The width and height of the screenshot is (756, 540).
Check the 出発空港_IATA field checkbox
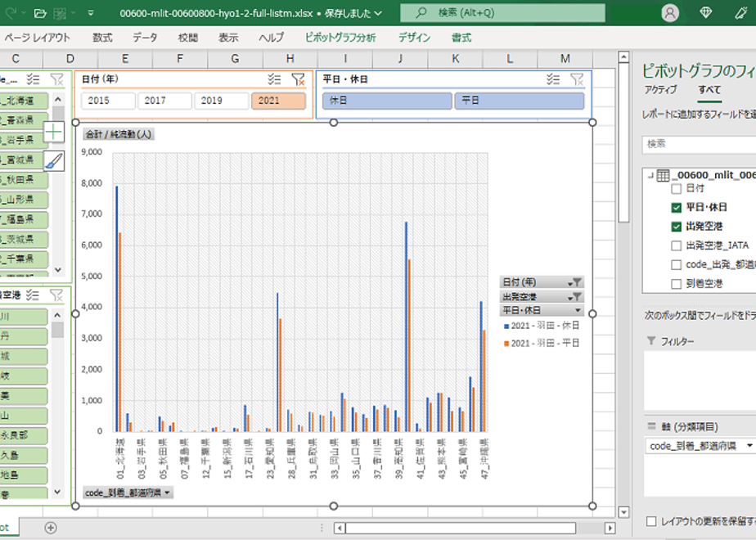coord(677,246)
